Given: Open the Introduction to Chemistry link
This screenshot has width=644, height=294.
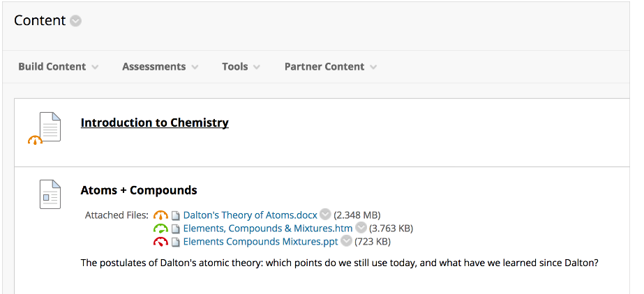Looking at the screenshot, I should click(154, 123).
